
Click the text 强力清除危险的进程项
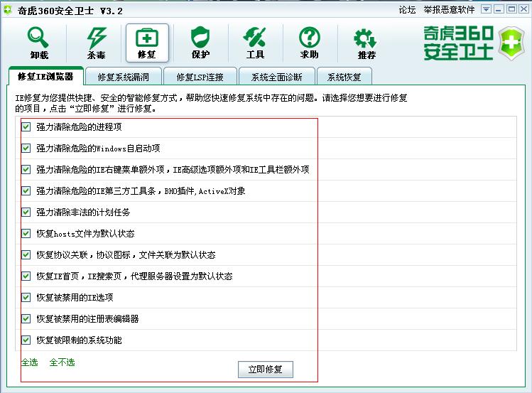[79, 127]
